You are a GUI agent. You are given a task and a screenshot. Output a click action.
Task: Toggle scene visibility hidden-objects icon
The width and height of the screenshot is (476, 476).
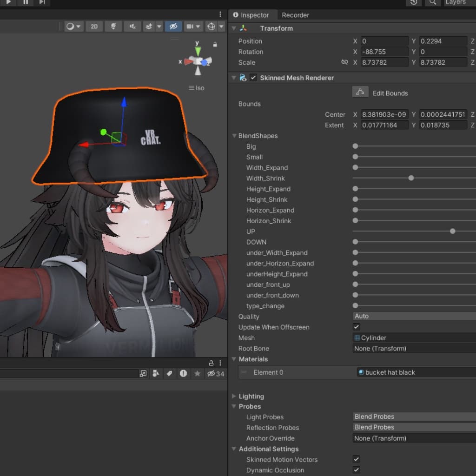(173, 26)
